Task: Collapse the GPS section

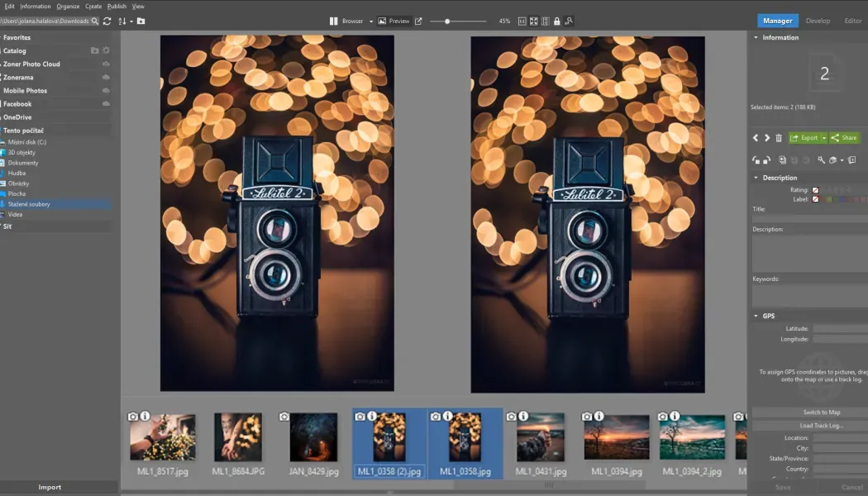Action: pyautogui.click(x=755, y=315)
